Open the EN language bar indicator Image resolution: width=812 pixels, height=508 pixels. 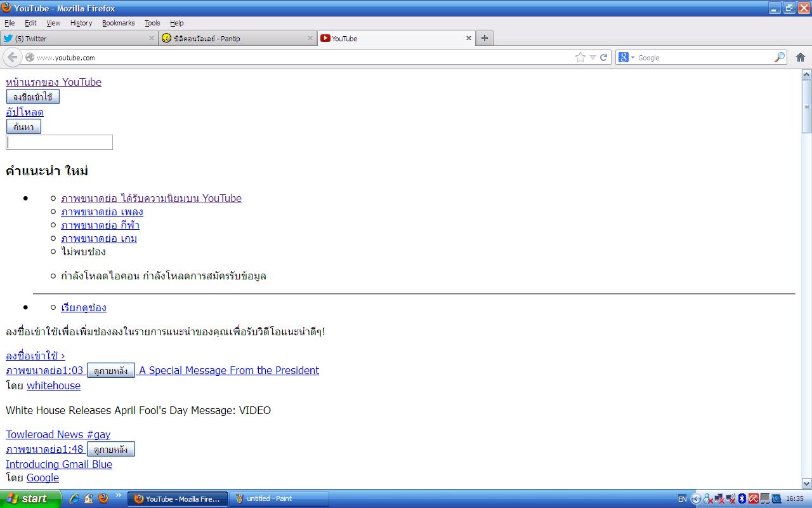coord(682,499)
